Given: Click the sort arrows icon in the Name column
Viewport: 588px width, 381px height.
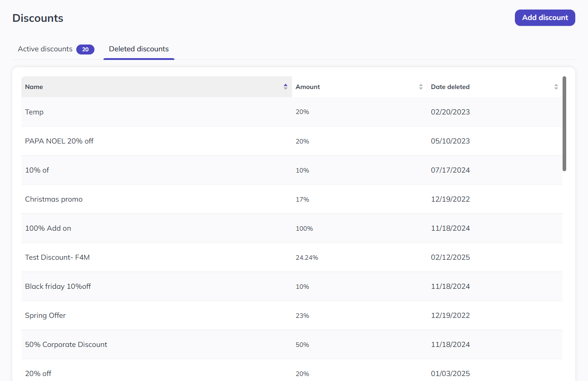Looking at the screenshot, I should click(286, 87).
